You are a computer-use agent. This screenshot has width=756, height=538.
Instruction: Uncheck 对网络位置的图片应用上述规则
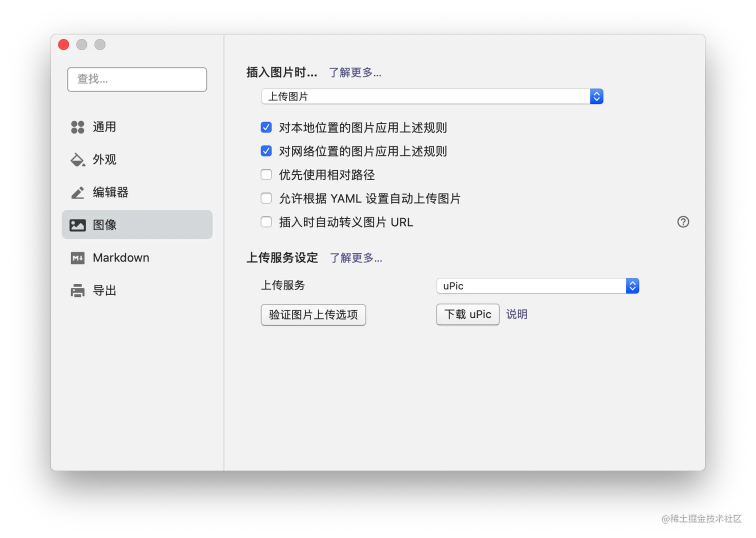coord(266,151)
